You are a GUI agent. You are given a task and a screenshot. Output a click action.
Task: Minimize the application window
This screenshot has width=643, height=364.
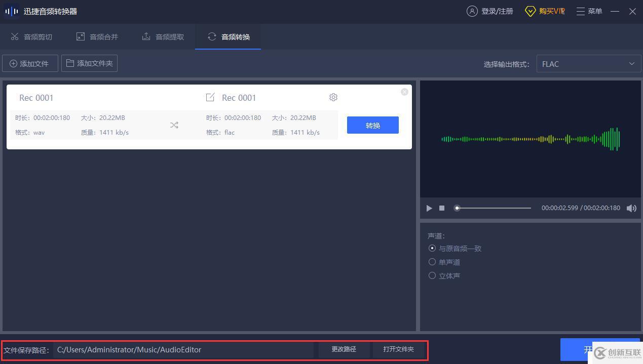point(615,11)
